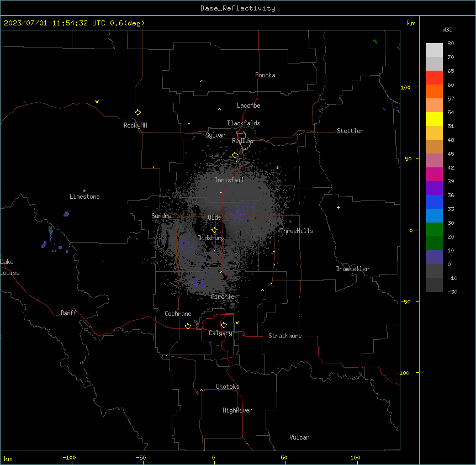
Task: Click the Vulcan label
Action: click(x=299, y=437)
